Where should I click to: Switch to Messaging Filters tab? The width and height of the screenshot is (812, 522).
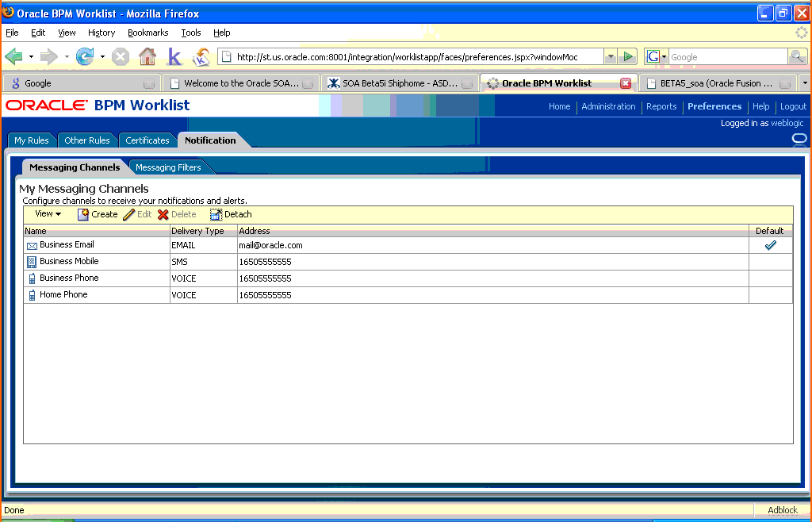[168, 167]
